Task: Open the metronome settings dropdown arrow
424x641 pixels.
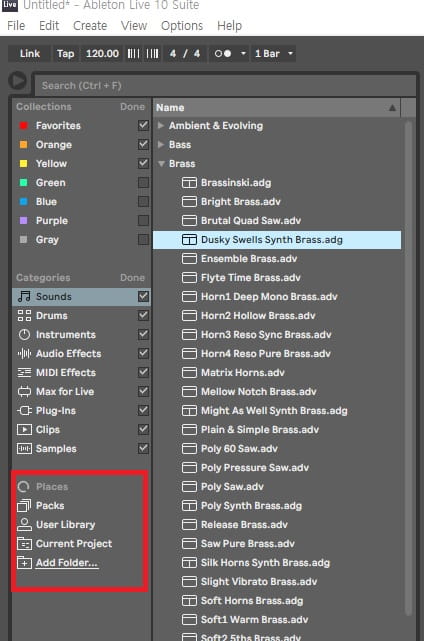Action: click(243, 54)
